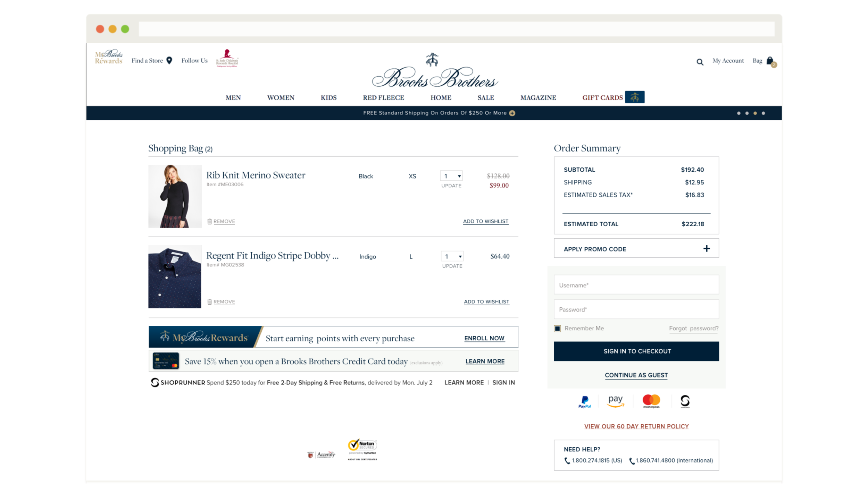Click Sign In To Checkout button

click(636, 351)
